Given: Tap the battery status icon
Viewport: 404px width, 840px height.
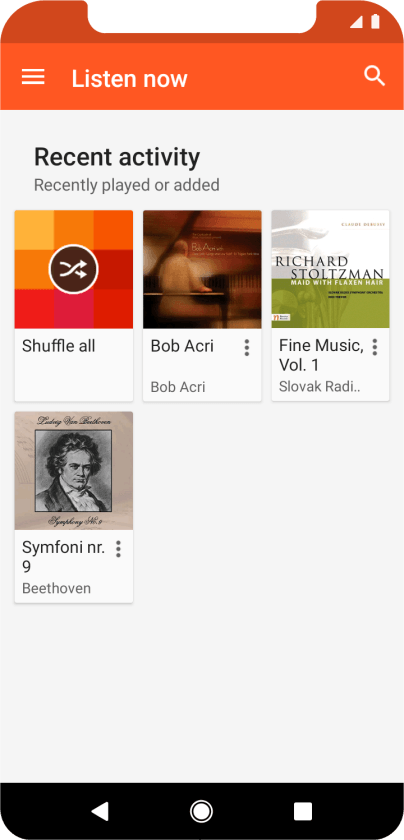Looking at the screenshot, I should pos(375,21).
